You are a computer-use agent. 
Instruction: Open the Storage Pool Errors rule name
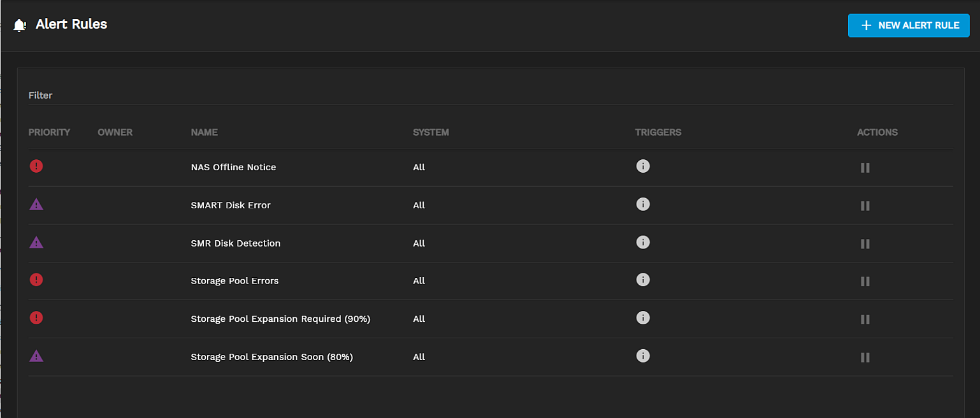point(234,281)
